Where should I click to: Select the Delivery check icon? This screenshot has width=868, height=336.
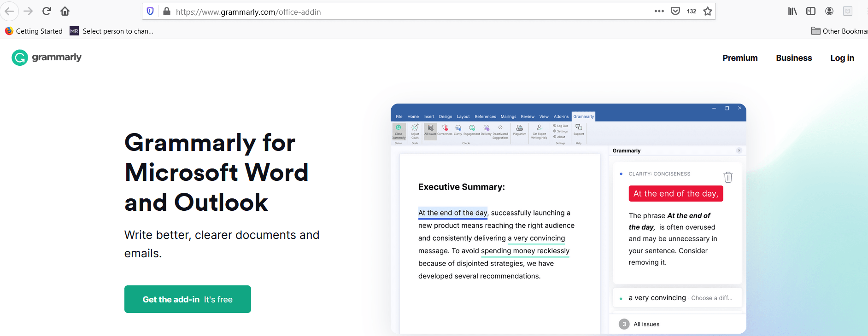click(x=486, y=130)
